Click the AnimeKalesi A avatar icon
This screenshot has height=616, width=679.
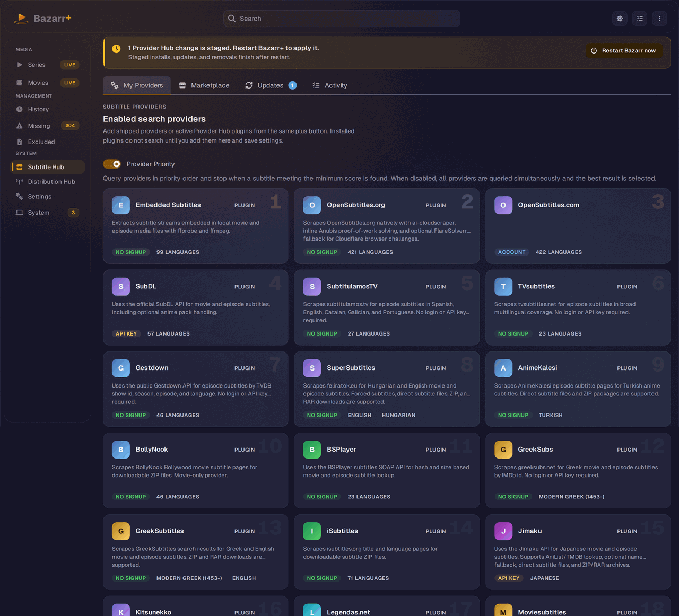[503, 368]
